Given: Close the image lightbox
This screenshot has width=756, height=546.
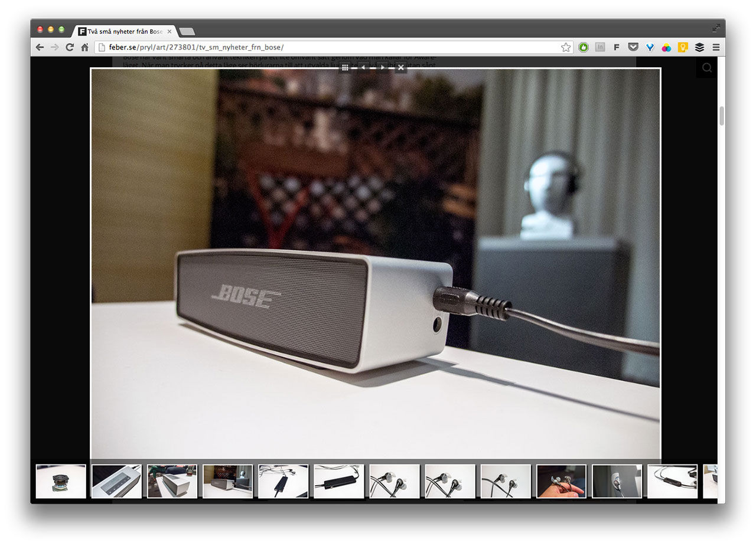Looking at the screenshot, I should [400, 68].
